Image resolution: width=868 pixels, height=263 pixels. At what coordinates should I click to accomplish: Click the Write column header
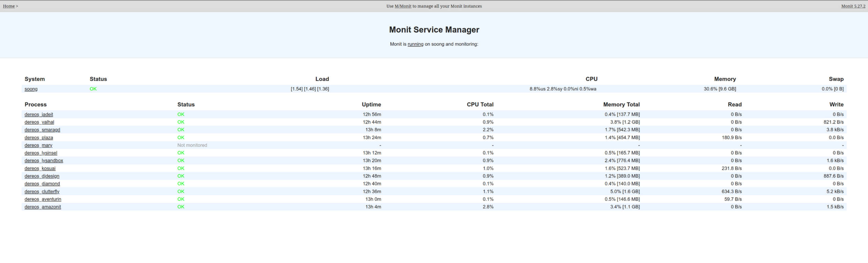pyautogui.click(x=836, y=104)
